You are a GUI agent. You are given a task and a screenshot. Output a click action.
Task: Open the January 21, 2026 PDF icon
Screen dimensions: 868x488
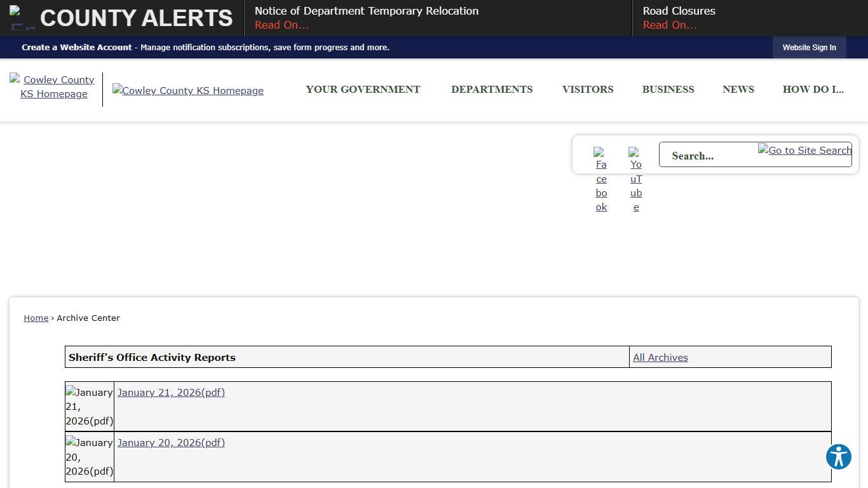click(x=89, y=406)
